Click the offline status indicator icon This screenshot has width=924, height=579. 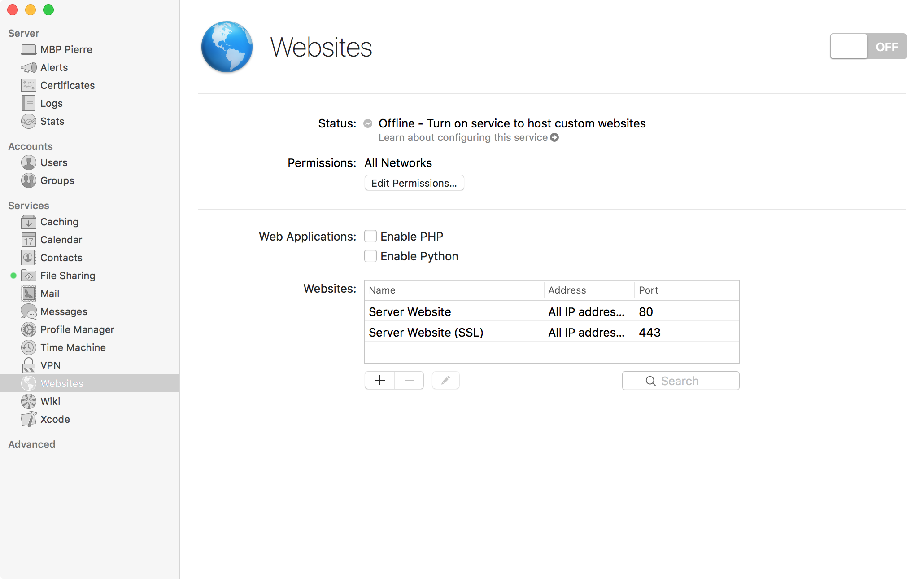coord(368,123)
